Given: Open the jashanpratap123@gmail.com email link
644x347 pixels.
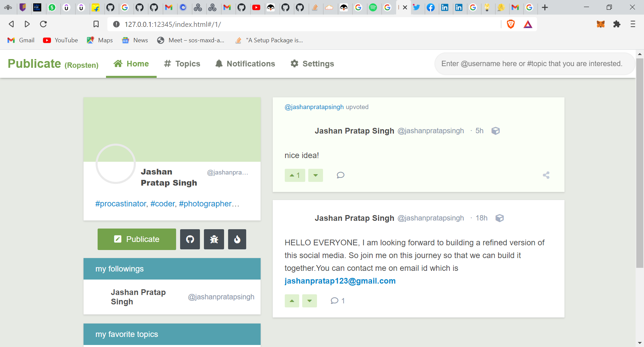Looking at the screenshot, I should (x=340, y=281).
